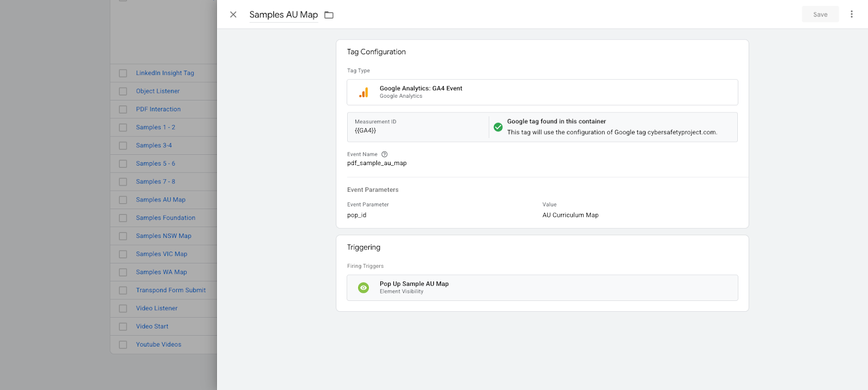Image resolution: width=868 pixels, height=390 pixels.
Task: Tick the LinkedIn Insight Tag checkbox
Action: [x=123, y=73]
